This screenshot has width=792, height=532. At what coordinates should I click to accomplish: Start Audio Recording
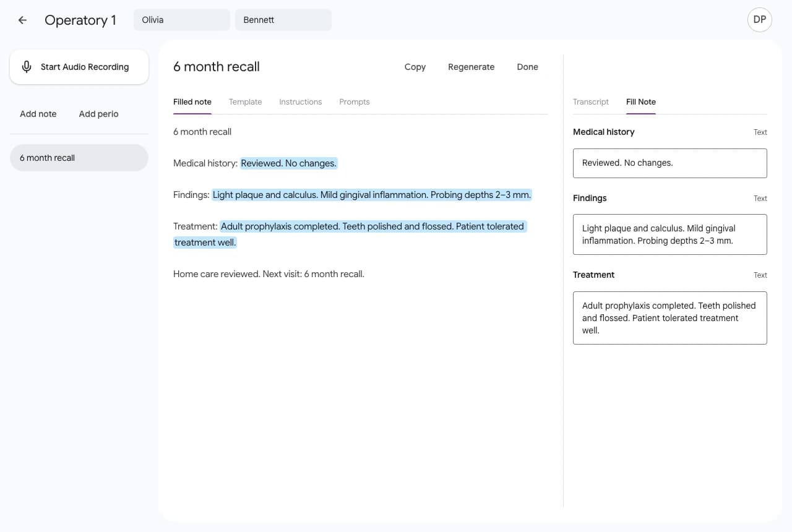tap(79, 67)
